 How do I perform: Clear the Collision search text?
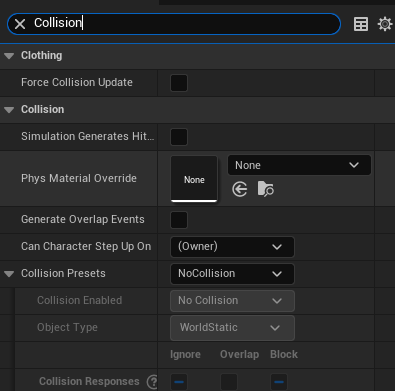20,24
